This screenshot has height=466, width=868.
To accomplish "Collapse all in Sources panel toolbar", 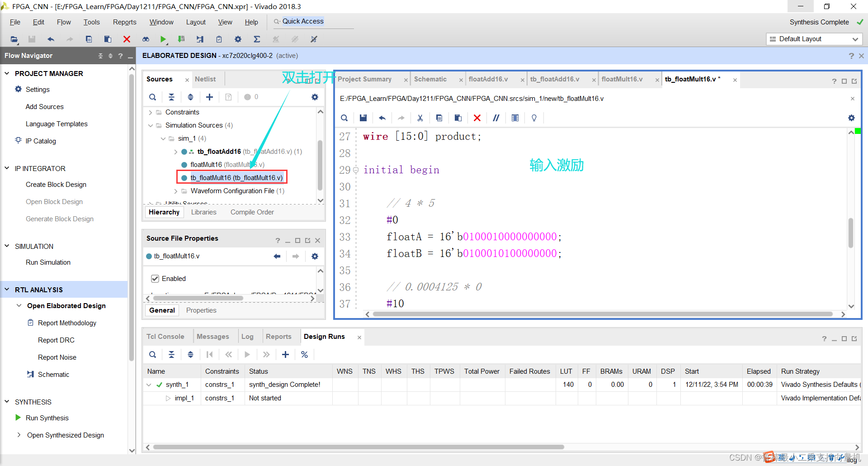I will 171,97.
